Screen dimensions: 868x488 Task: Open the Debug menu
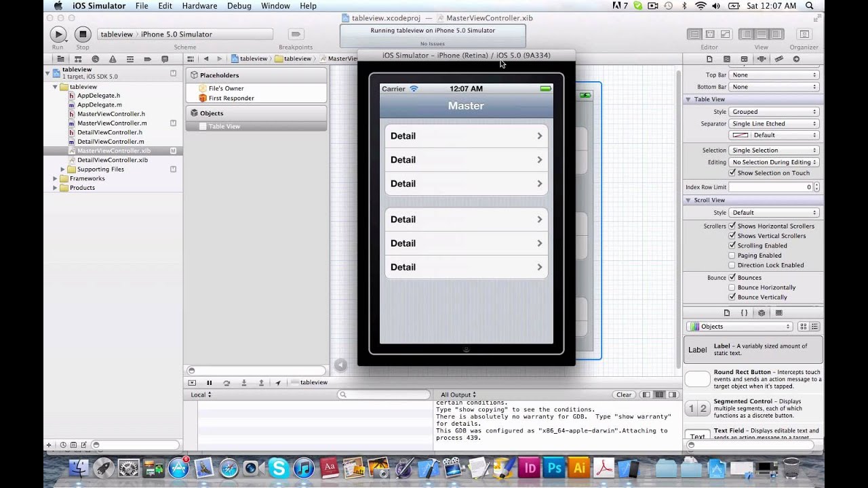coord(239,6)
